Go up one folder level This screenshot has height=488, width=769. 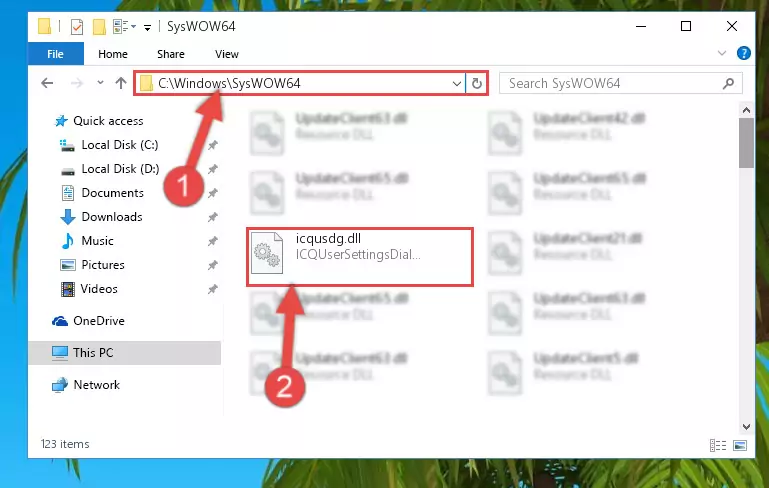(121, 82)
